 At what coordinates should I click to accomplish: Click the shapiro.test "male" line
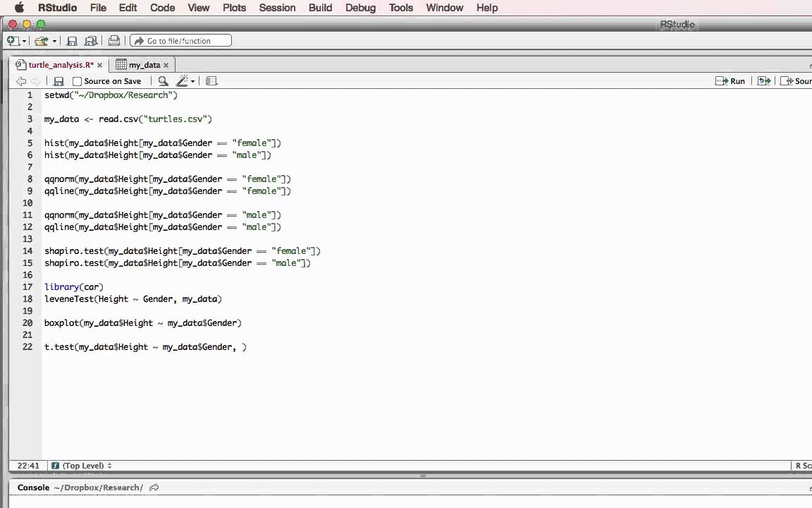tap(177, 262)
